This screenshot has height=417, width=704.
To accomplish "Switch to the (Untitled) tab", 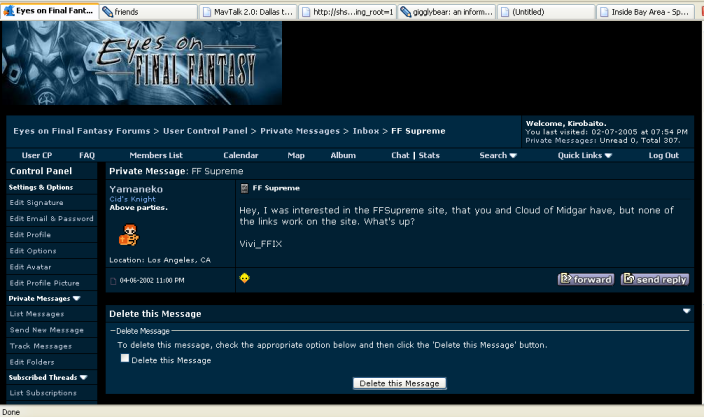I will pyautogui.click(x=547, y=12).
